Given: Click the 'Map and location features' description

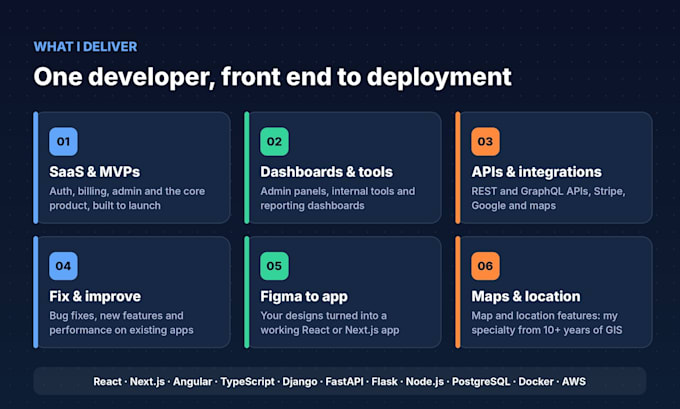Looking at the screenshot, I should point(547,323).
